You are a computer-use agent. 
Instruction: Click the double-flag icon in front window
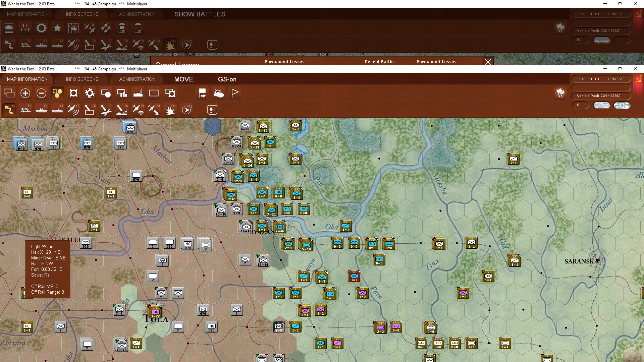pyautogui.click(x=560, y=93)
